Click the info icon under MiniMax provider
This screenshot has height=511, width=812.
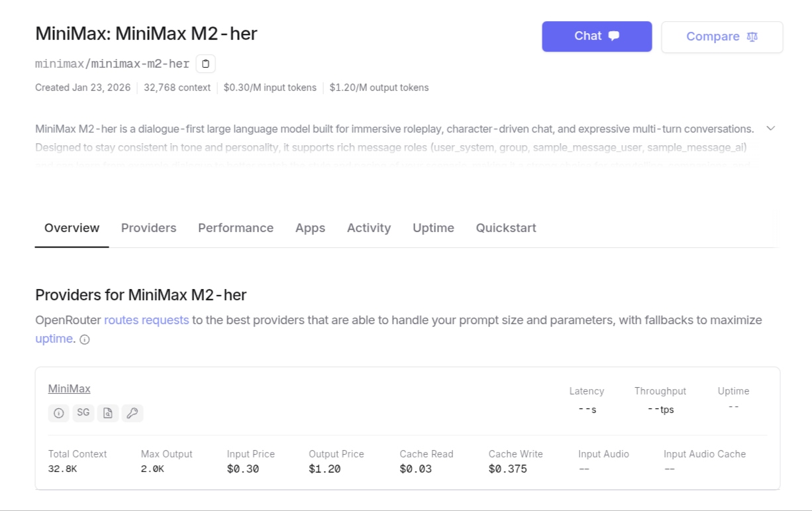coord(59,413)
